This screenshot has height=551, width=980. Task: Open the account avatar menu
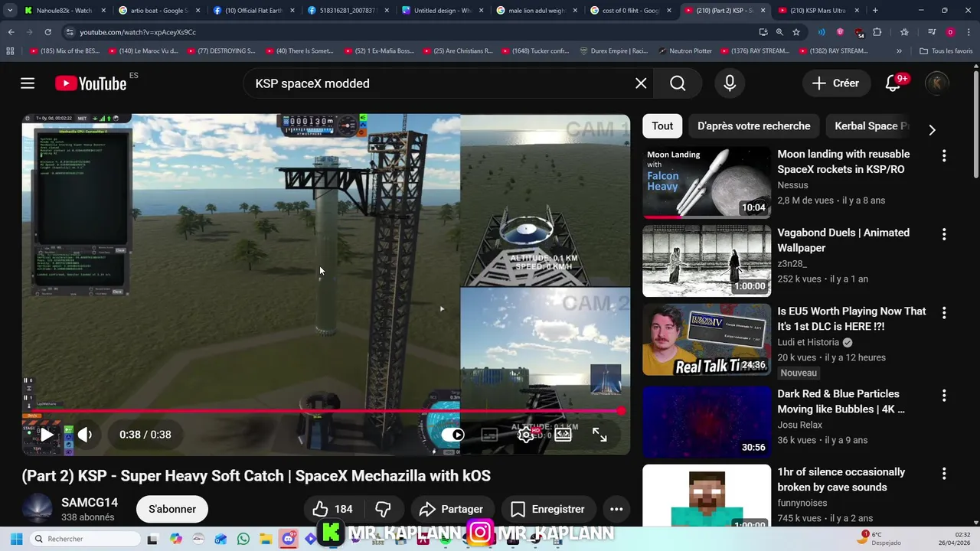pos(937,83)
